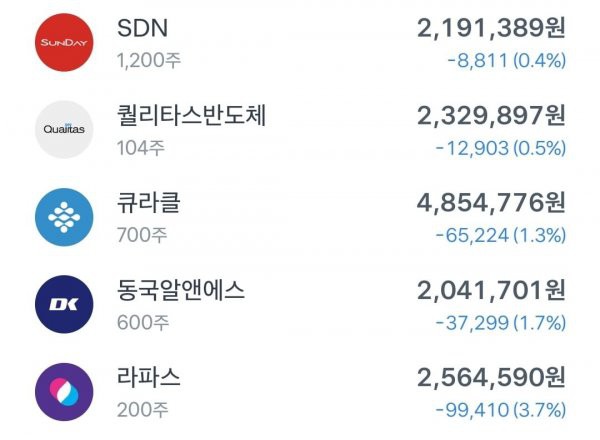Tap the red SunDay logo icon
Image resolution: width=600 pixels, height=440 pixels.
64,42
